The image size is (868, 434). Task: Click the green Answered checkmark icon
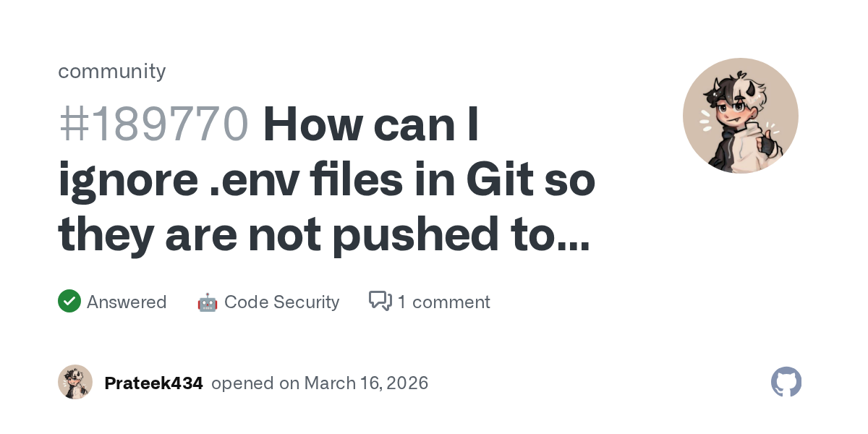tap(69, 301)
